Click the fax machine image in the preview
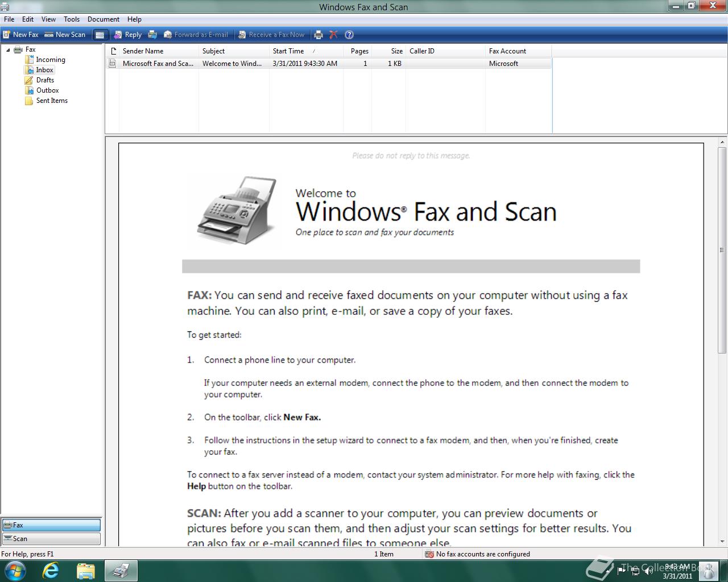This screenshot has width=728, height=582. pos(237,210)
